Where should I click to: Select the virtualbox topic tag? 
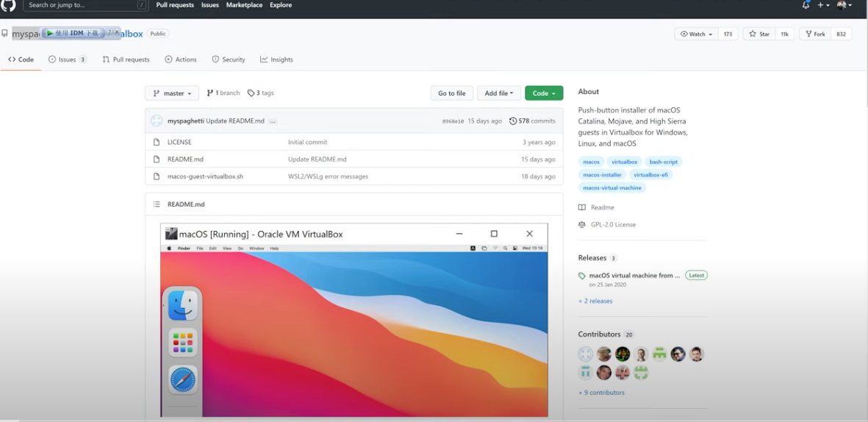coord(624,162)
